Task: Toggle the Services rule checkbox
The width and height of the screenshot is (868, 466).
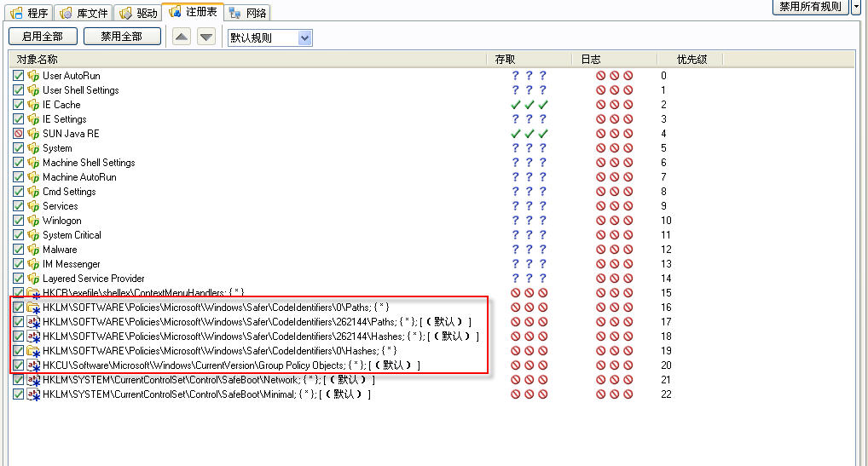Action: 18,206
